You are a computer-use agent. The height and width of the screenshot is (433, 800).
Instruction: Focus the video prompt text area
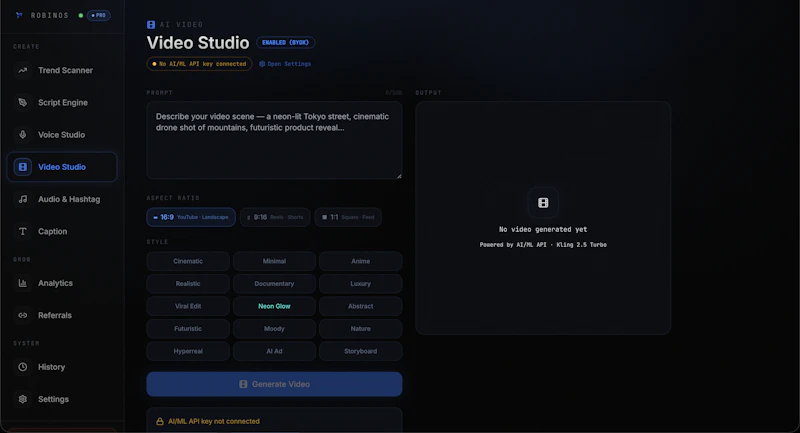click(x=274, y=140)
